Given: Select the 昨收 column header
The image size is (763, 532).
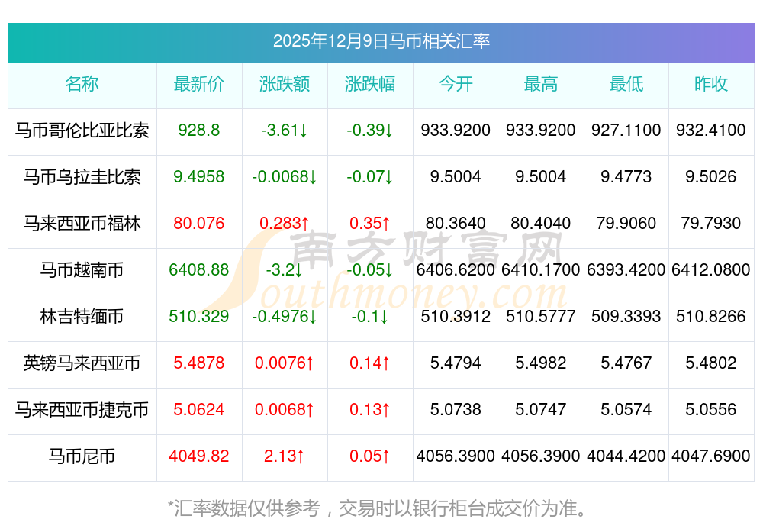Looking at the screenshot, I should click(x=711, y=84).
